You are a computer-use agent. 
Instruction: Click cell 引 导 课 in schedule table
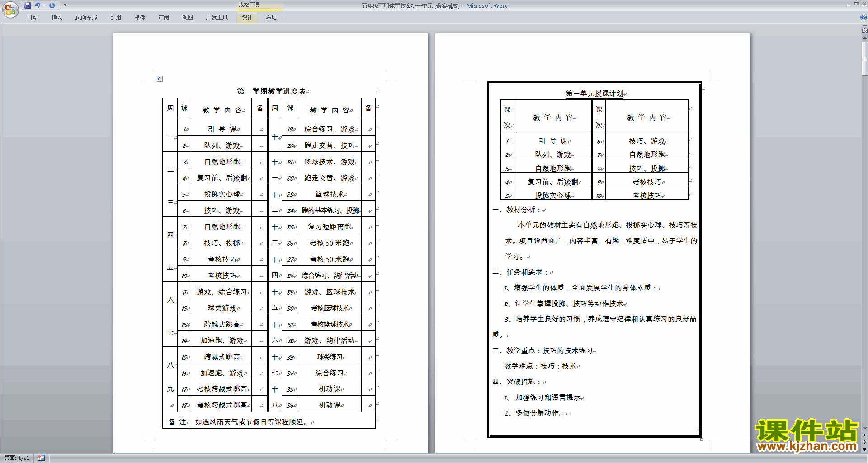coord(222,129)
